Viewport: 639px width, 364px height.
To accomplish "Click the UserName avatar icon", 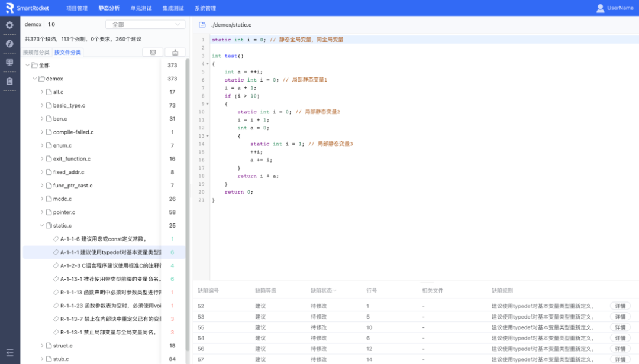I will 601,8.
